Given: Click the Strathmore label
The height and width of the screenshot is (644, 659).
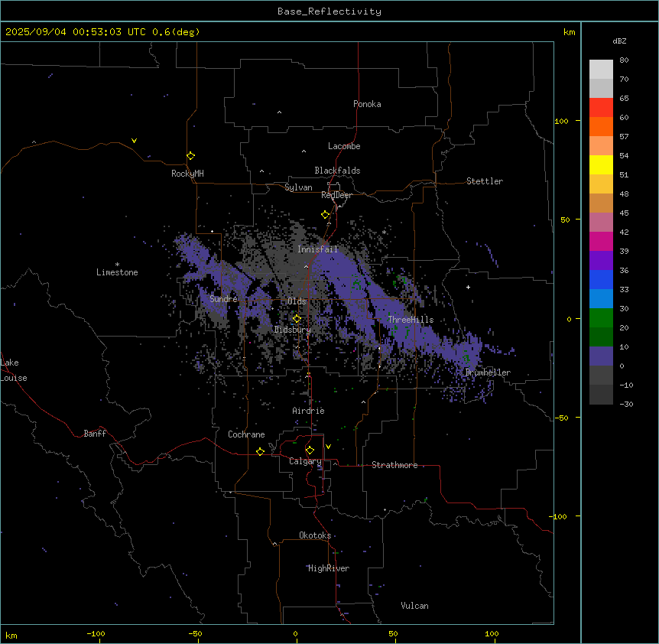Looking at the screenshot, I should tap(394, 465).
